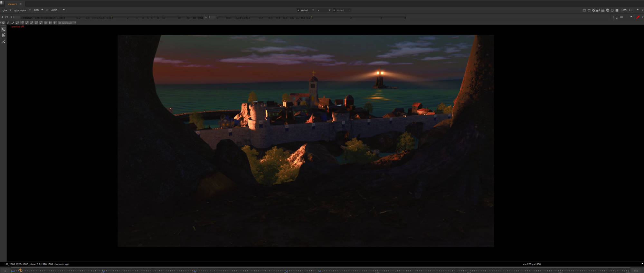Close the Viewer1 tab
Image resolution: width=644 pixels, height=273 pixels.
click(21, 4)
